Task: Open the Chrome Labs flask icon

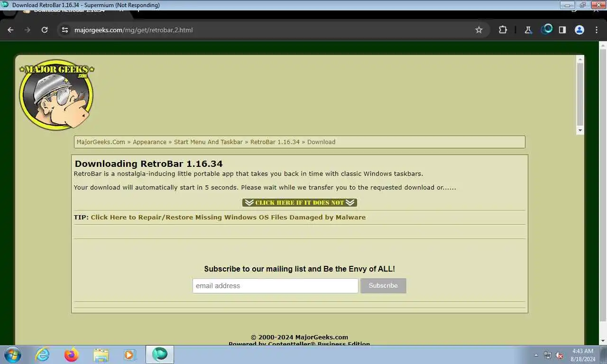Action: (x=528, y=30)
